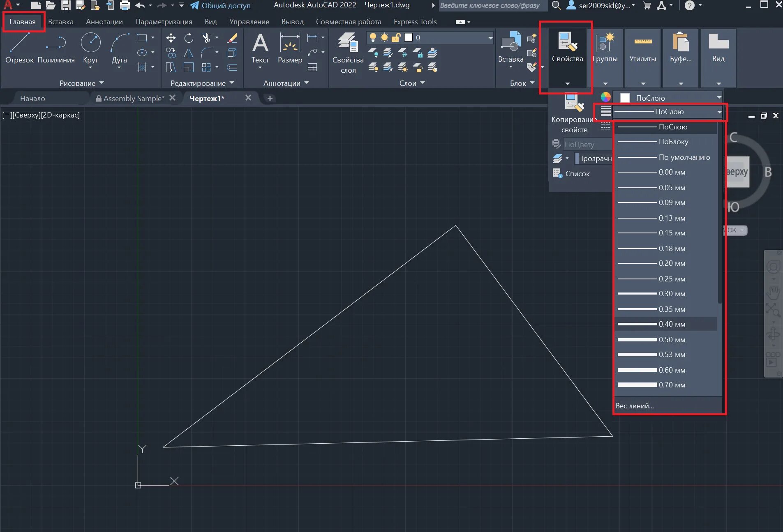Click the Save icon in quick access toolbar

(x=65, y=5)
